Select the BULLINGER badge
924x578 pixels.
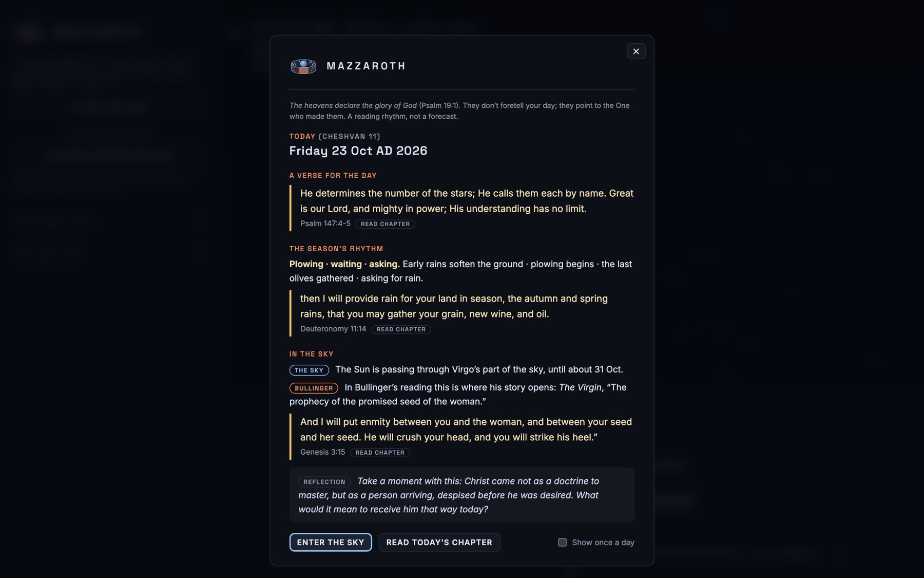click(314, 388)
